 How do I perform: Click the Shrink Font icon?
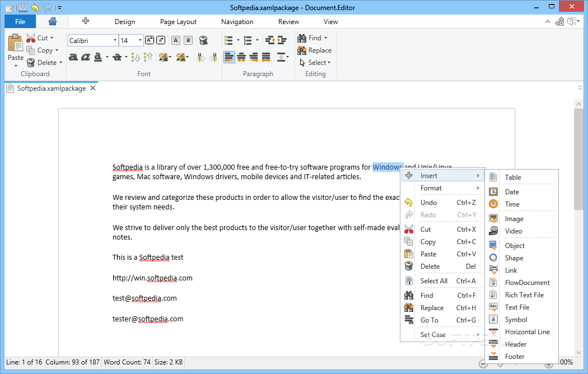(161, 40)
